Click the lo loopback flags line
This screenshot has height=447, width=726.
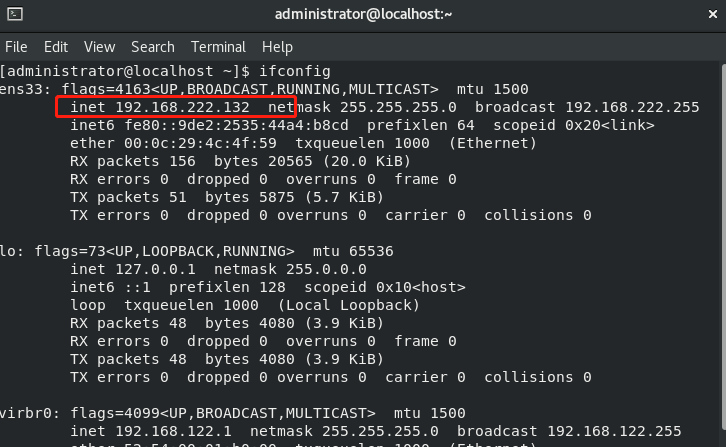pyautogui.click(x=196, y=251)
